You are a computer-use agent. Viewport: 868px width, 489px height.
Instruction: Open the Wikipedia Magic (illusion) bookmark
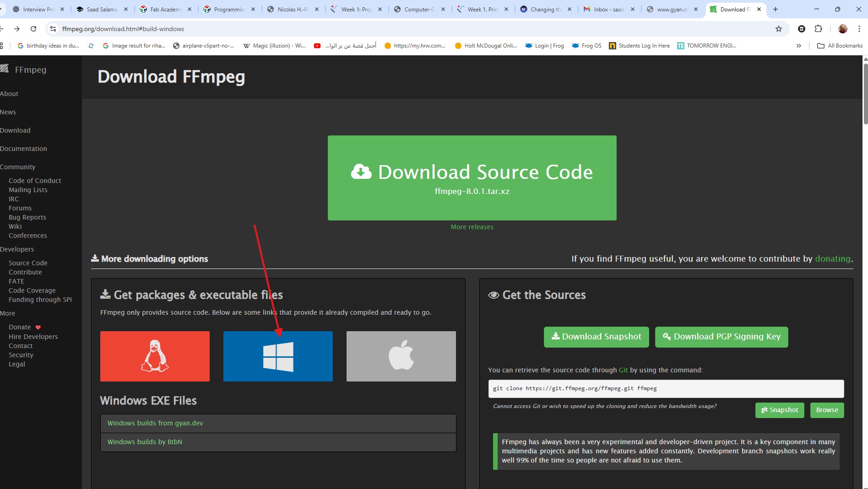[275, 46]
